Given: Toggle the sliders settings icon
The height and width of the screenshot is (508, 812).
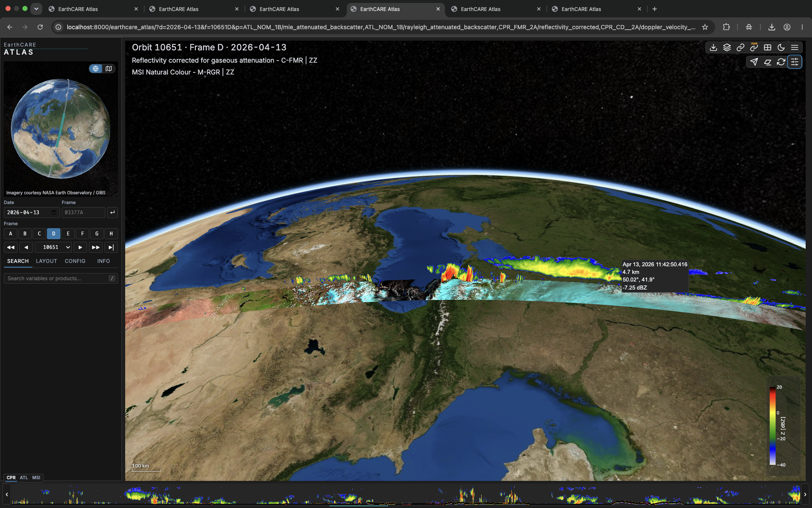Looking at the screenshot, I should (795, 62).
